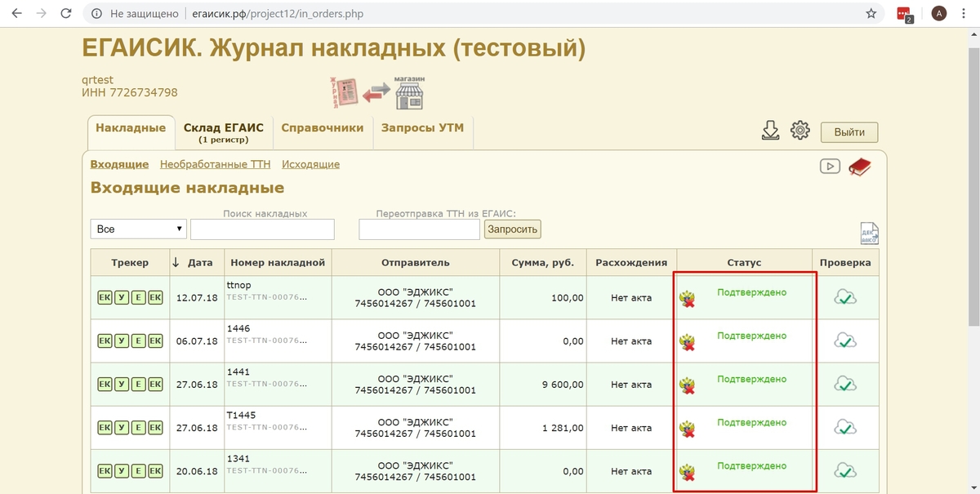Open the Входящие sub-tab link

coord(119,164)
